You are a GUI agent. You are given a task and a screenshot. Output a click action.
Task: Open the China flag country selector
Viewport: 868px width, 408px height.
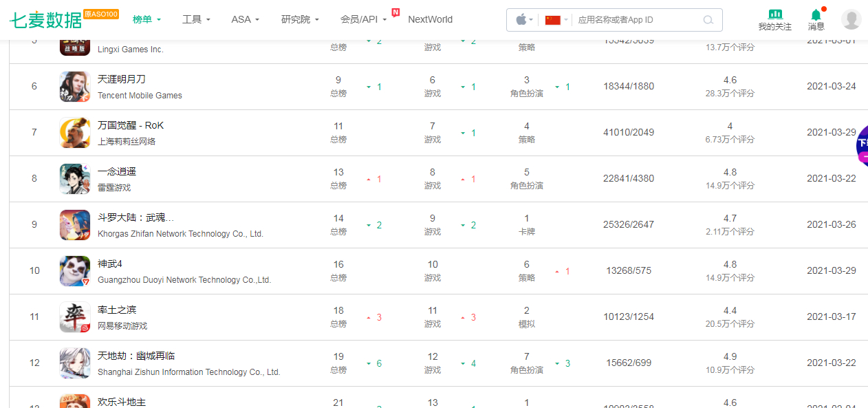point(556,20)
